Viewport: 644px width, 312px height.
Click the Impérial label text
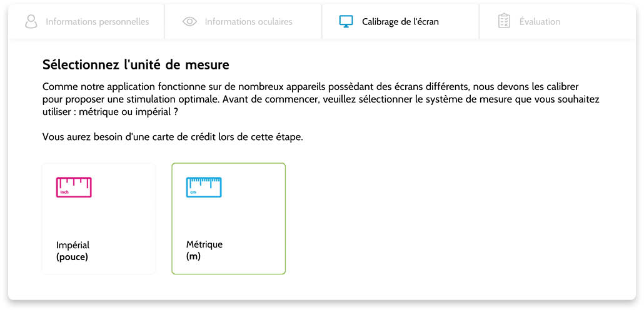73,246
